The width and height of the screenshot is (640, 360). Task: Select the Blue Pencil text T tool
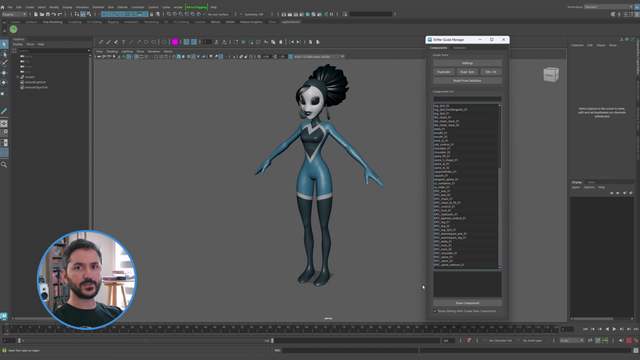pyautogui.click(x=124, y=42)
